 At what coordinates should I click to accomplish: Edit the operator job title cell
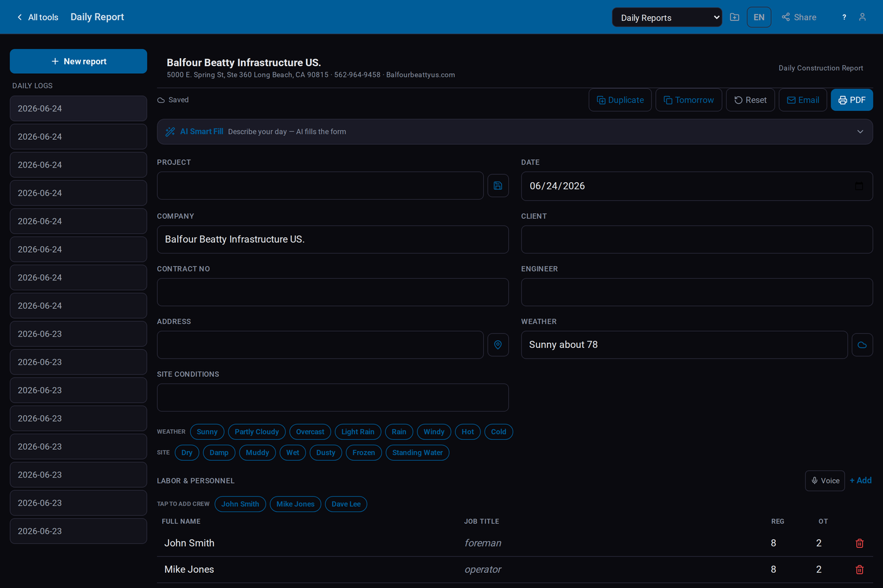[x=483, y=570]
